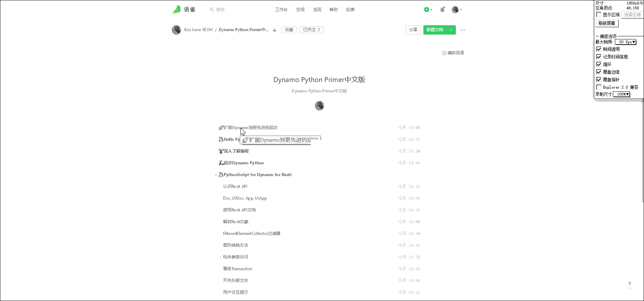Open the 事务Transaction document
Screen dimensions: 644x301
[x=238, y=269]
